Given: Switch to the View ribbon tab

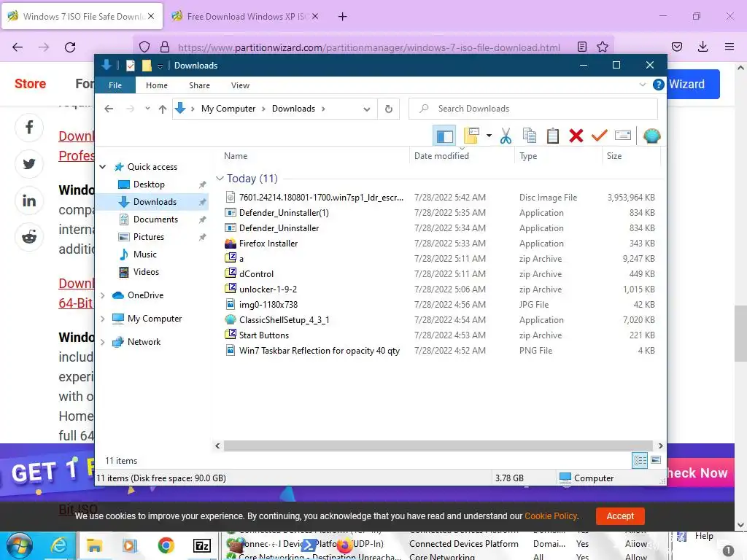Looking at the screenshot, I should [240, 85].
